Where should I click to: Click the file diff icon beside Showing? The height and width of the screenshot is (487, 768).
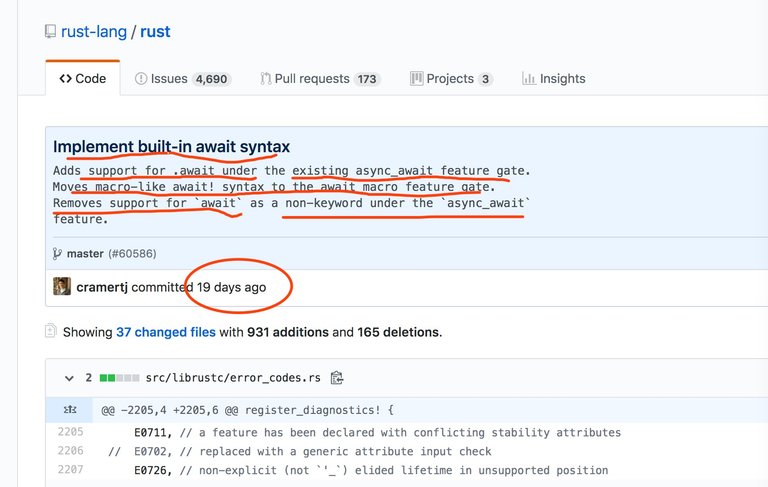[51, 331]
